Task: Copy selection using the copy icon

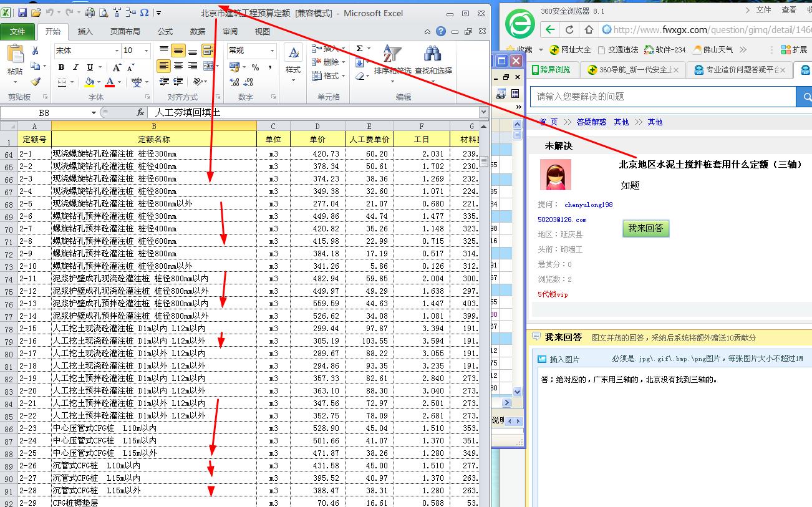Action: coord(36,66)
